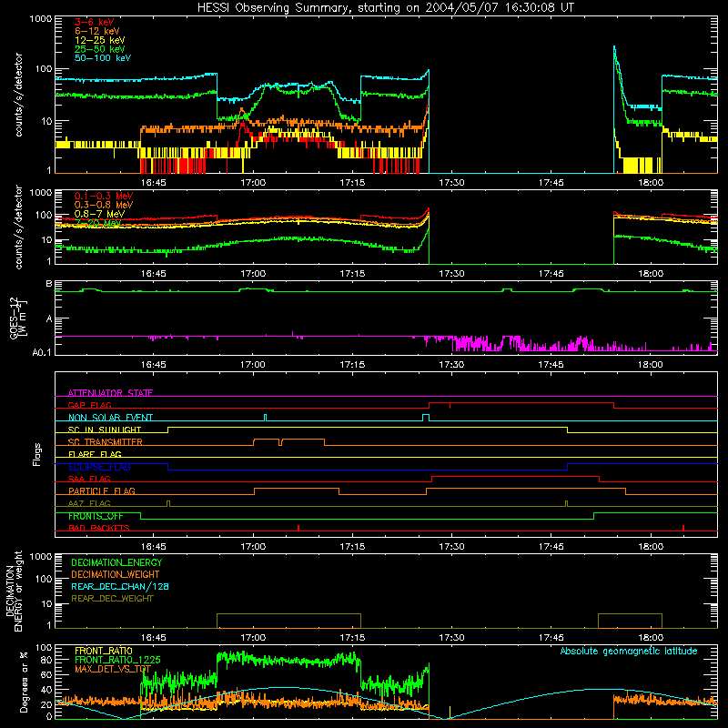The height and width of the screenshot is (728, 728).
Task: Click the A0.1 tick label on GOES axis
Action: pos(42,352)
